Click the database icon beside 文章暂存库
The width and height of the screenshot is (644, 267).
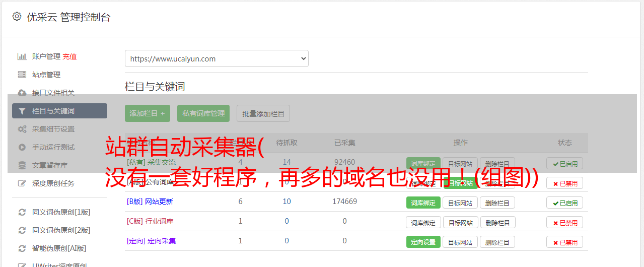click(22, 165)
